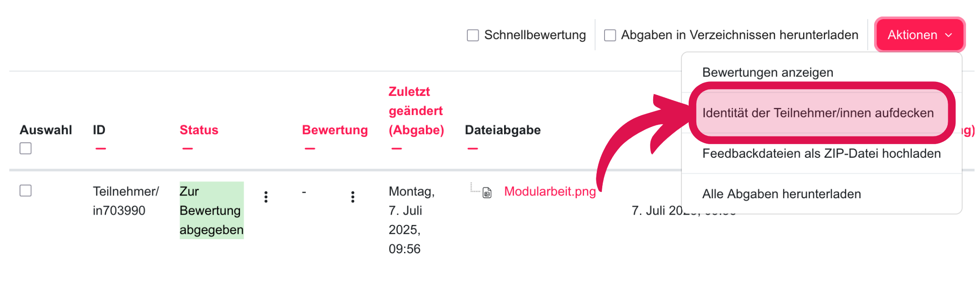The width and height of the screenshot is (980, 291).
Task: Sort by the Bewertung column header
Action: (335, 130)
